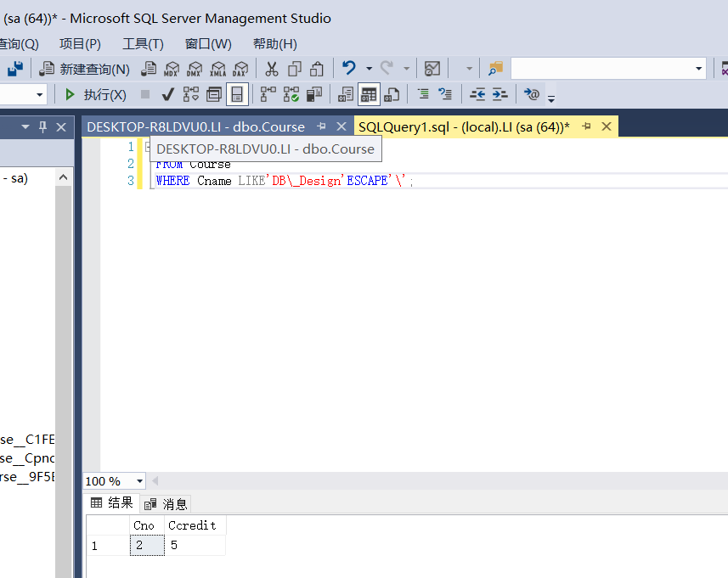728x578 pixels.
Task: Uncomment the selected lines icon
Action: coord(445,94)
